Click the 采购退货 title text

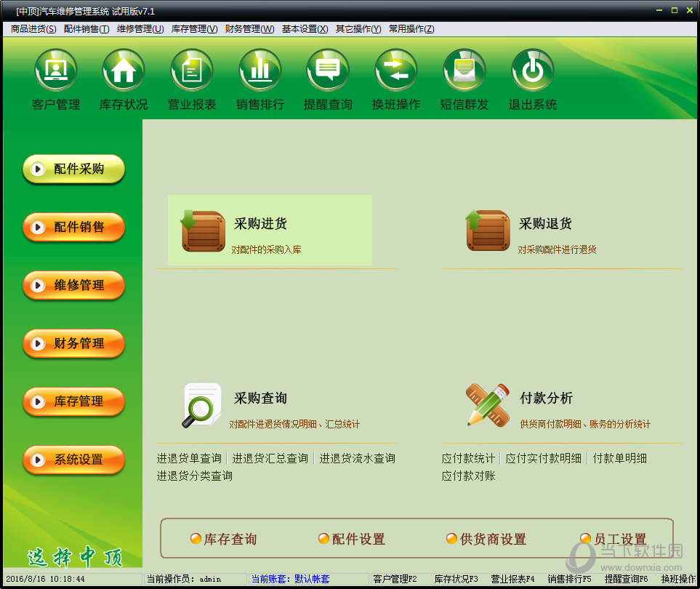click(546, 223)
